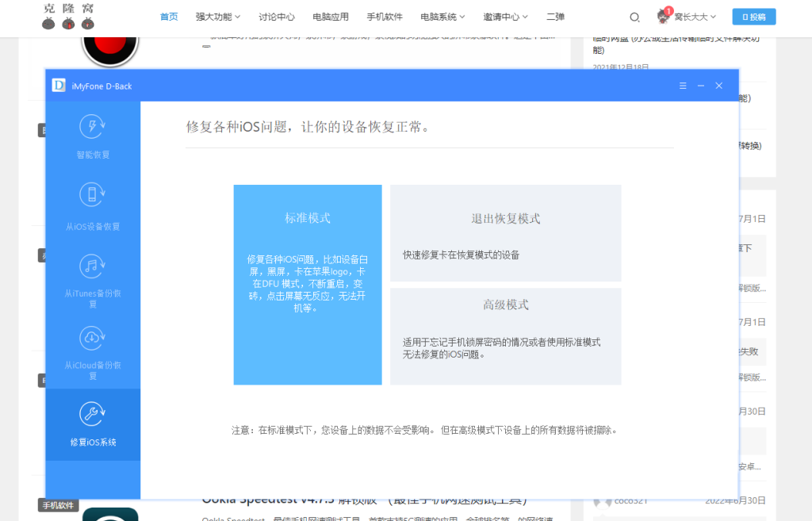This screenshot has height=521, width=812.
Task: Click the heading 修复各种iOS问题
Action: click(309, 127)
